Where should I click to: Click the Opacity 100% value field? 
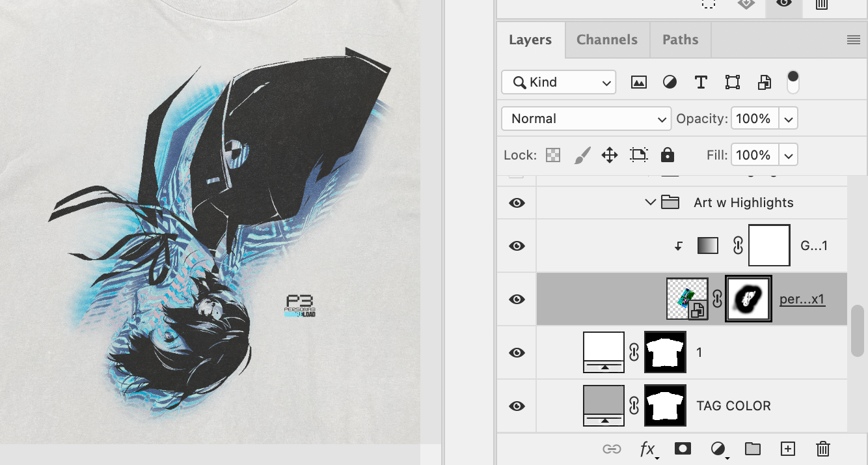click(755, 119)
